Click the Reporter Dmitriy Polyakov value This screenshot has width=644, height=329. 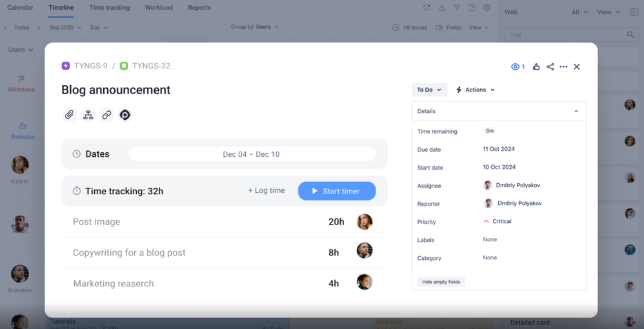click(512, 203)
